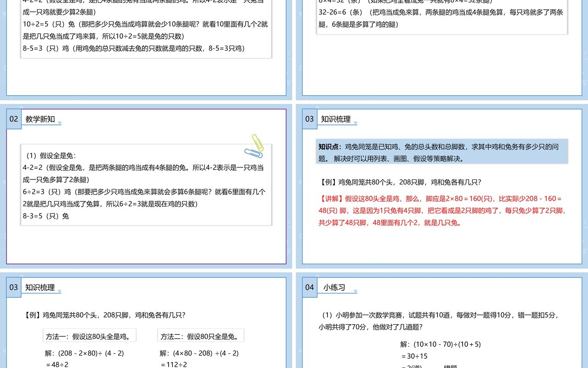Click the red "【讲解】" label
This screenshot has width=588, height=368.
[331, 199]
